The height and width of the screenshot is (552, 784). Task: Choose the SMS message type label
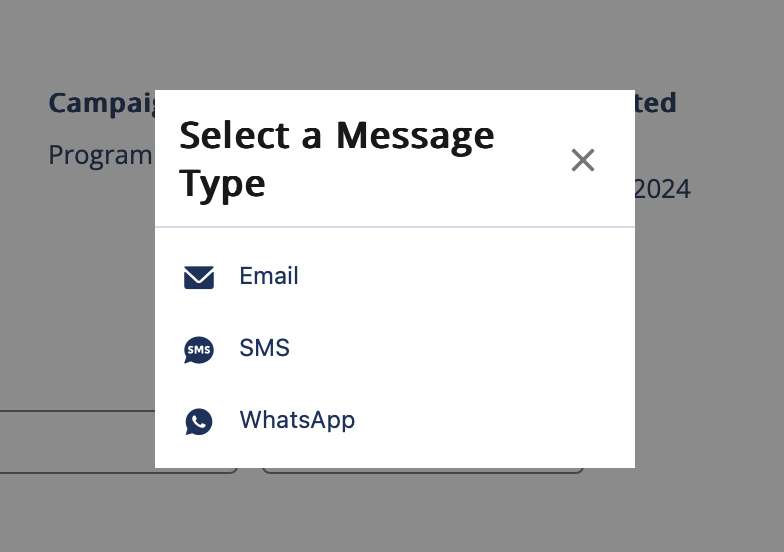pos(264,348)
